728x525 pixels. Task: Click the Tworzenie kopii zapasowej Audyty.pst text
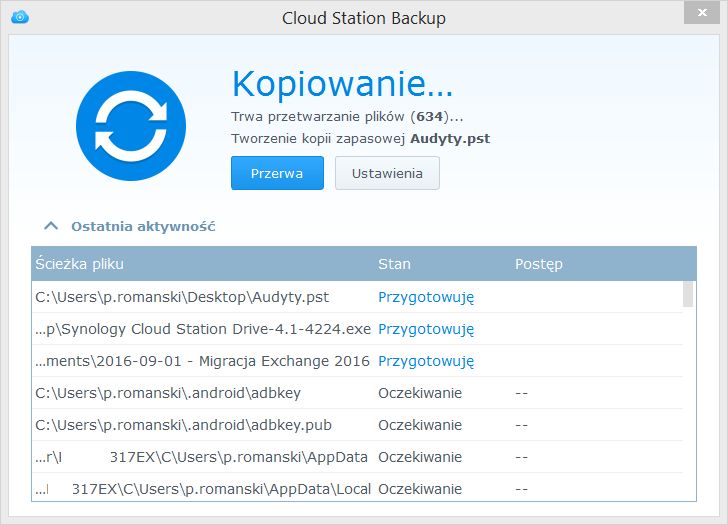[x=360, y=138]
